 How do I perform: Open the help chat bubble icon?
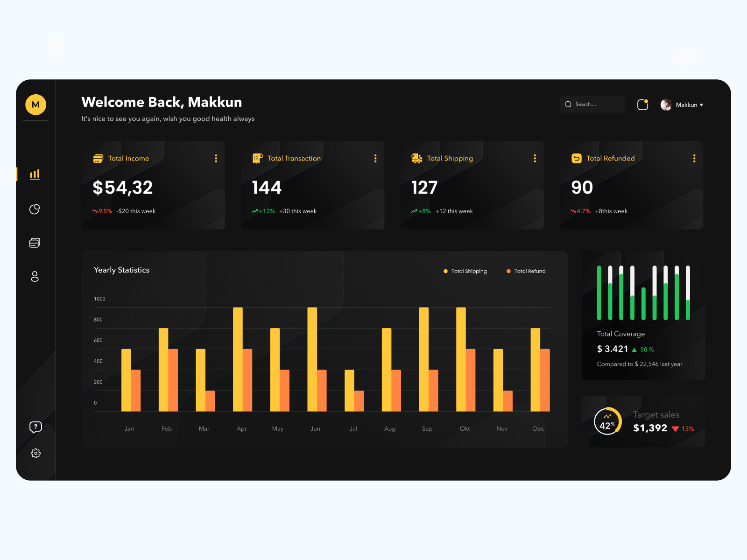point(35,427)
